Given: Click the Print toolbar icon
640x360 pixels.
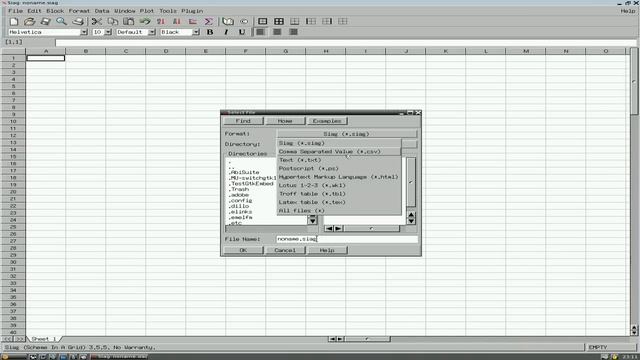Looking at the screenshot, I should tap(78, 21).
